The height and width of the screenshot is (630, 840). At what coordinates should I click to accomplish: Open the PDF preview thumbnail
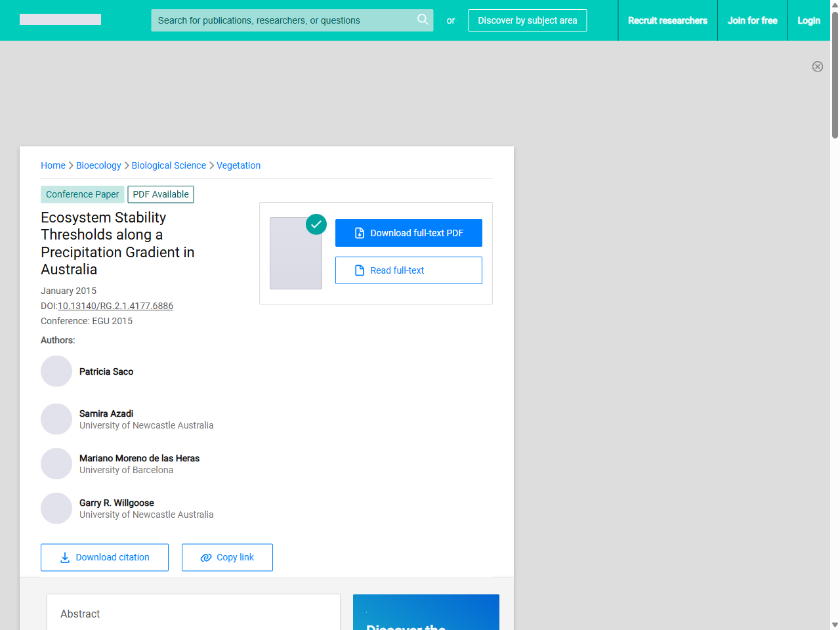coord(296,253)
